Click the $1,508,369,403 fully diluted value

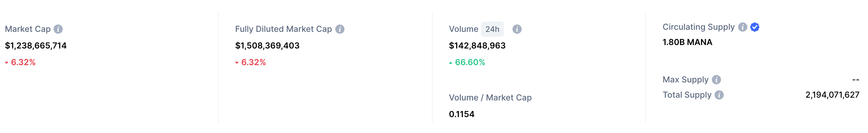(x=267, y=46)
